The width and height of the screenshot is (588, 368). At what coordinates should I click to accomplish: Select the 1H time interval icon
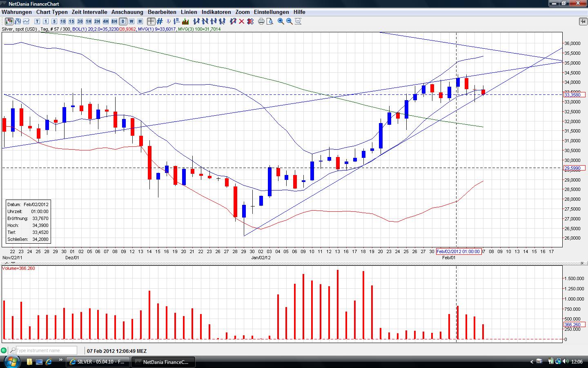(89, 21)
